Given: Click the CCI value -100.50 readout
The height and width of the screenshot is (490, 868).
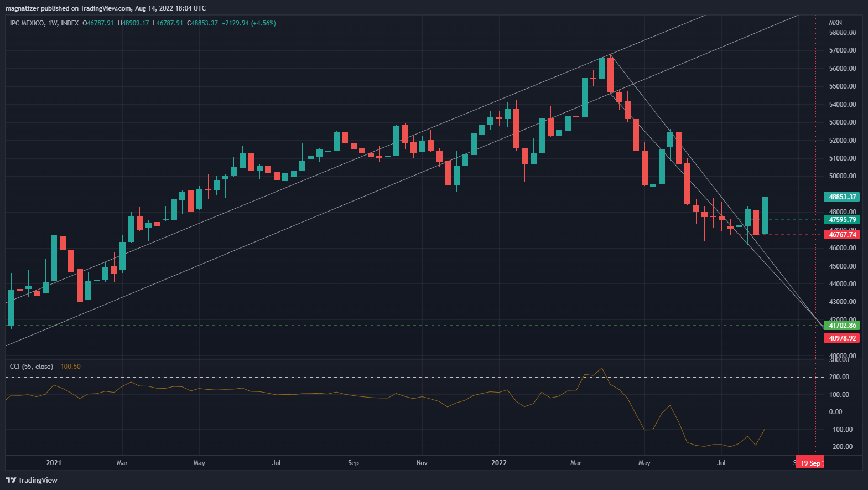Looking at the screenshot, I should coord(69,367).
